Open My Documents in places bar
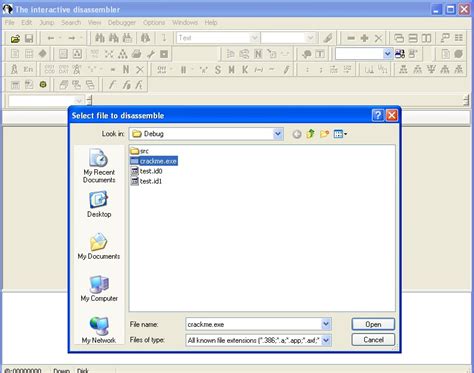474x373 pixels. 99,246
